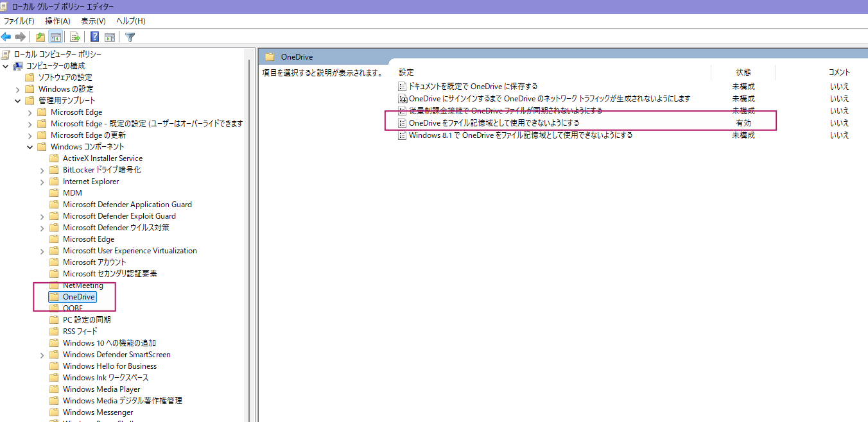Select OneDrive をファイル記憶域として使用できないようにする policy
Screen dimensions: 868x422
coord(494,123)
